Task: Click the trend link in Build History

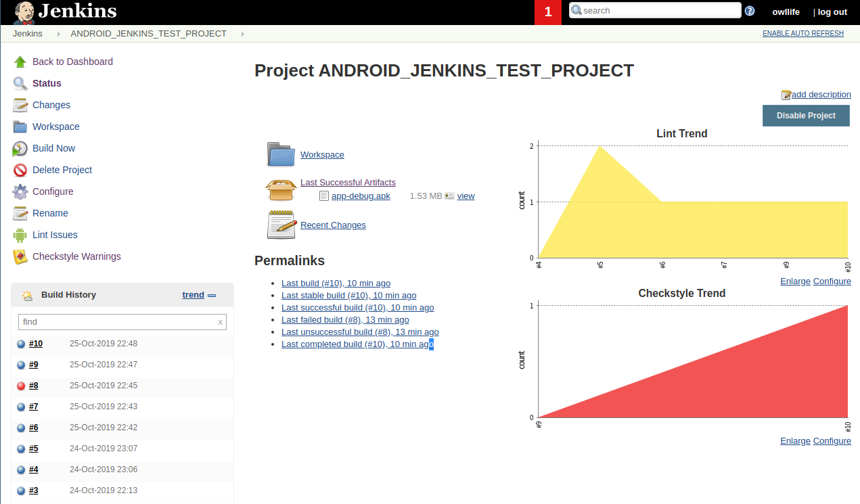Action: 194,295
